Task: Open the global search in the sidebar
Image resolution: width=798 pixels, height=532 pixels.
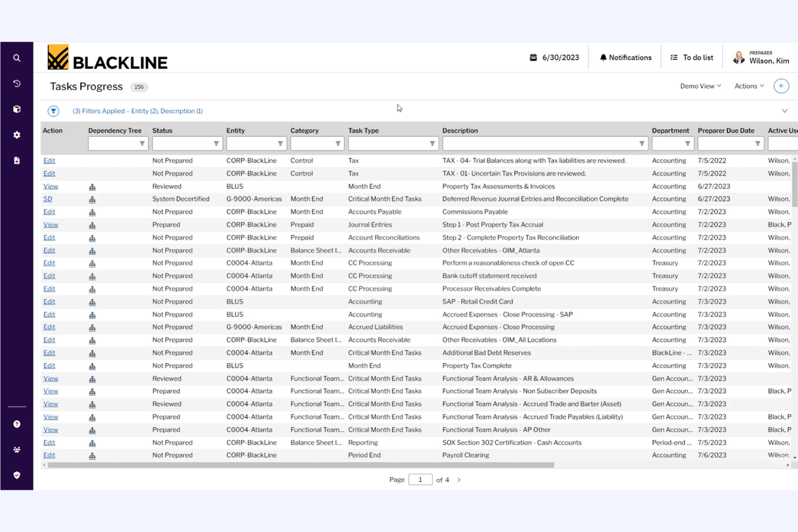Action: (x=17, y=58)
